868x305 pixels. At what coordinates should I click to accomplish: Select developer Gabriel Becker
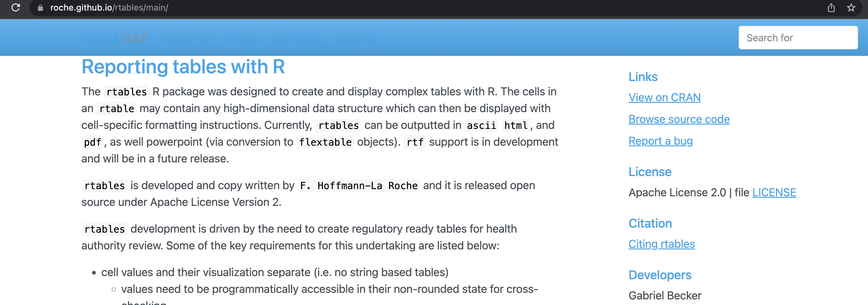pyautogui.click(x=665, y=295)
